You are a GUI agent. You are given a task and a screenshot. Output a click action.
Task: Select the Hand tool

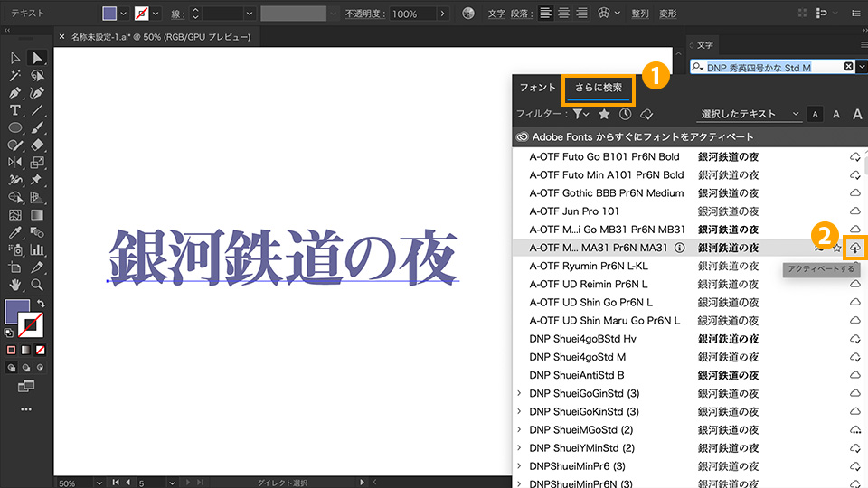tap(15, 285)
